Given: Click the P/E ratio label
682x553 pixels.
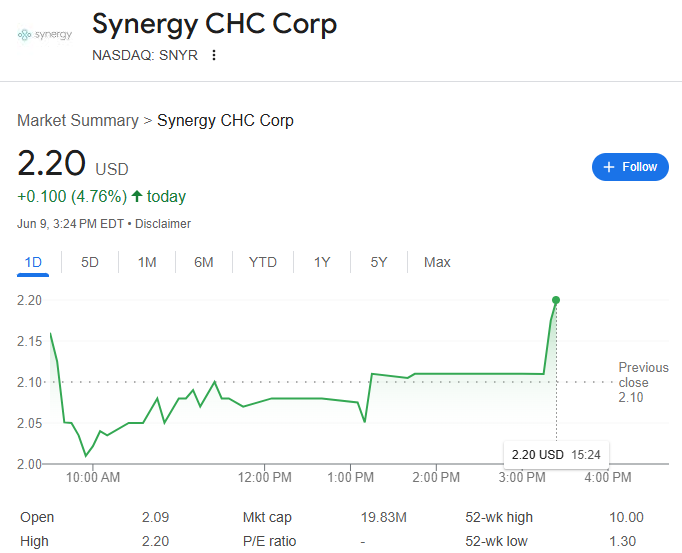Looking at the screenshot, I should 269,541.
